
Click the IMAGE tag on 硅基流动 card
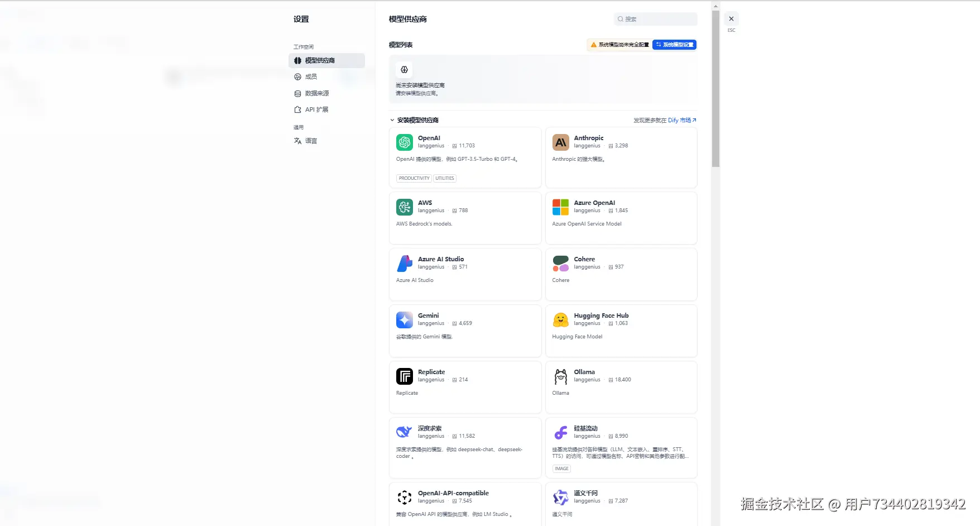[x=561, y=469]
